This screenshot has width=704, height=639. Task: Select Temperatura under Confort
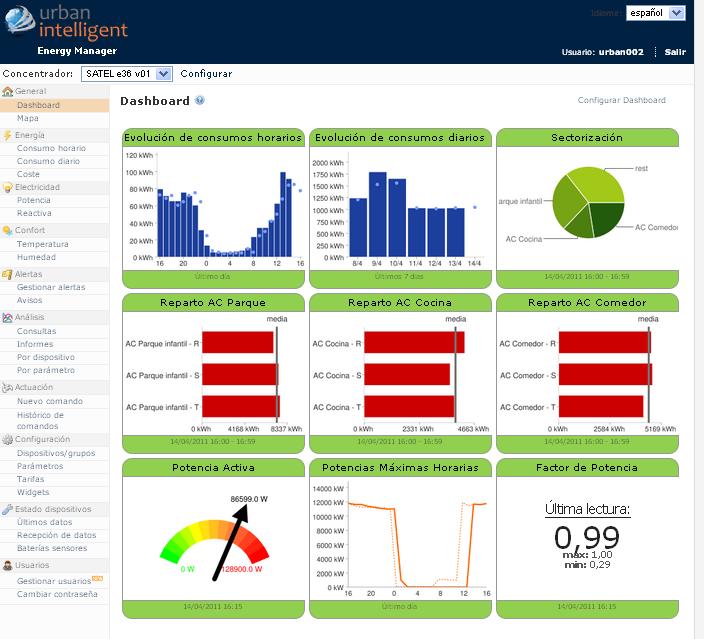(x=43, y=244)
